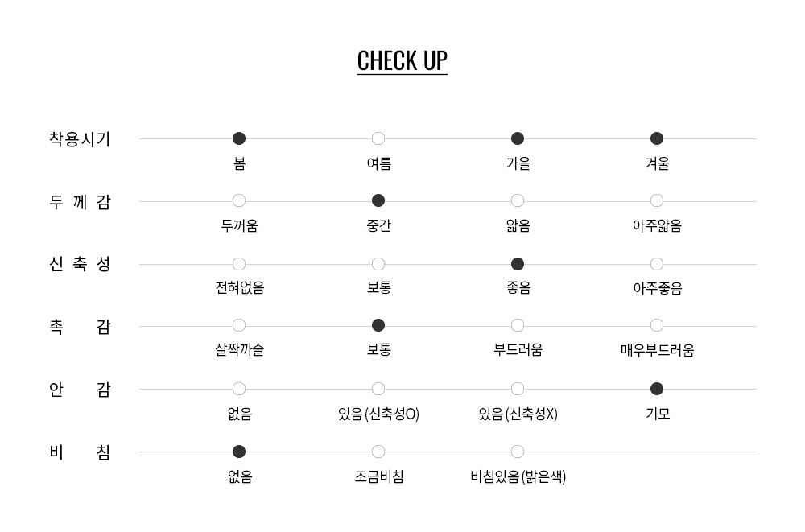Screen dimensions: 805x532
Task: Choose 아주좋음 elasticity circle
Action: point(657,265)
